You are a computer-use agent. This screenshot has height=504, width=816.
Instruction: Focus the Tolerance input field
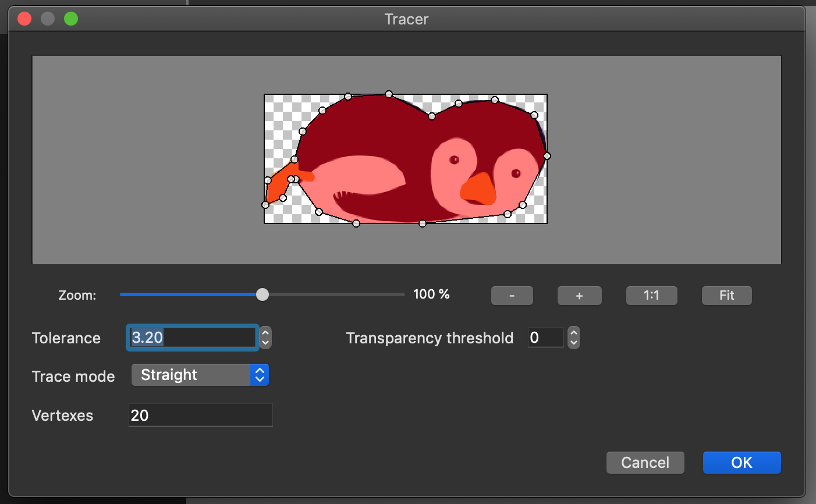coord(192,338)
